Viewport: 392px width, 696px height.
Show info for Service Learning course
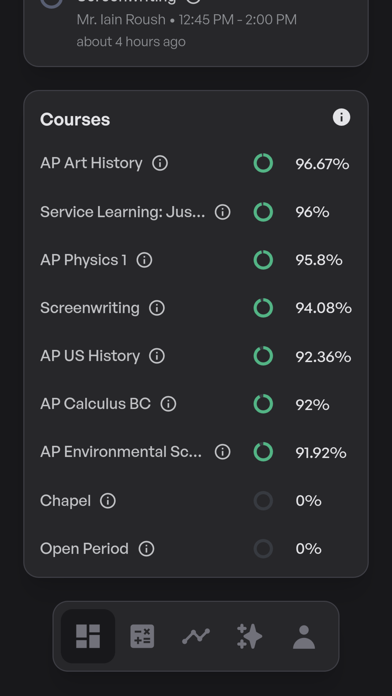[x=222, y=212]
